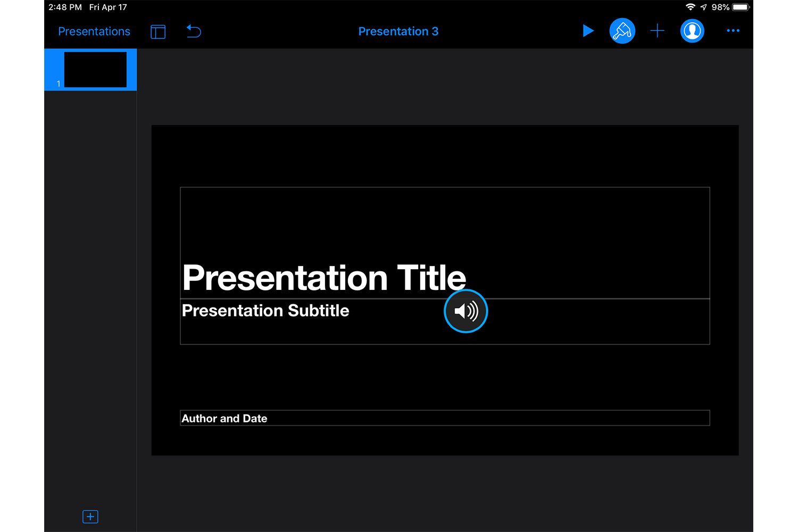Screen dimensions: 798x532
Task: Open the view options layout icon
Action: point(158,32)
